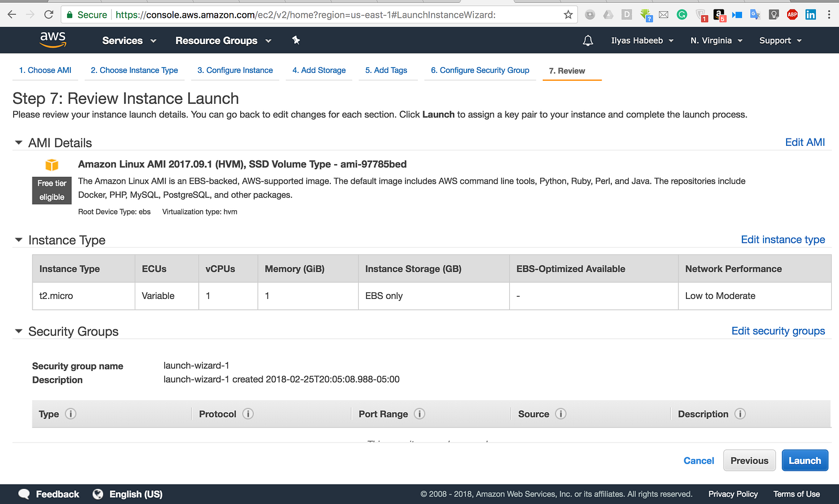Switch to Configure Security Group tab
839x504 pixels.
480,70
